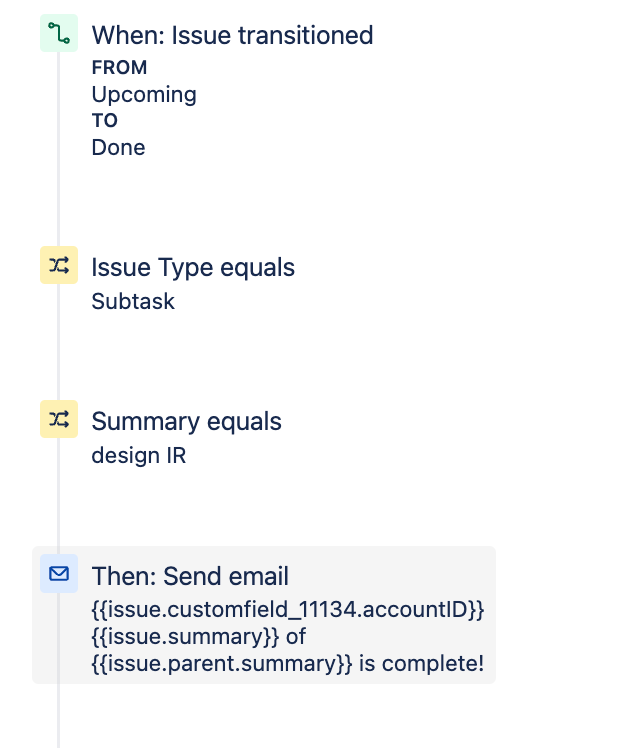Click the blue Send email envelope icon
Viewport: 640px width, 748px height.
point(59,573)
